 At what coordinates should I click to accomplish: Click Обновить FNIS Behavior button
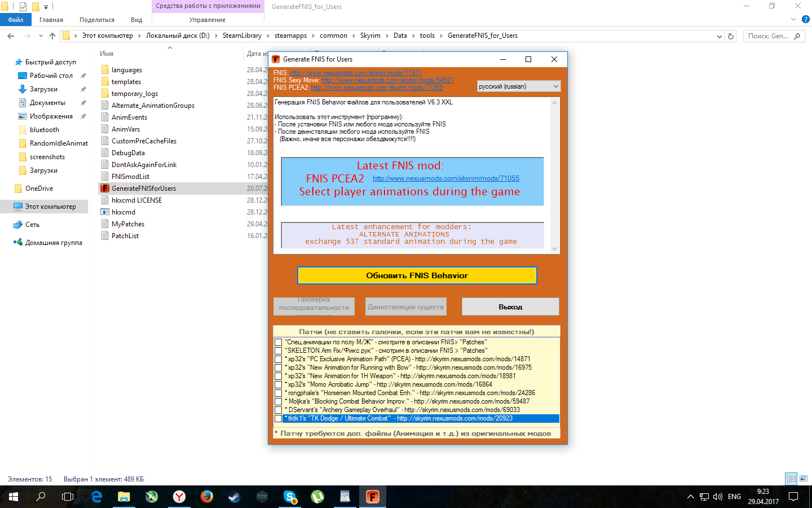(x=417, y=275)
